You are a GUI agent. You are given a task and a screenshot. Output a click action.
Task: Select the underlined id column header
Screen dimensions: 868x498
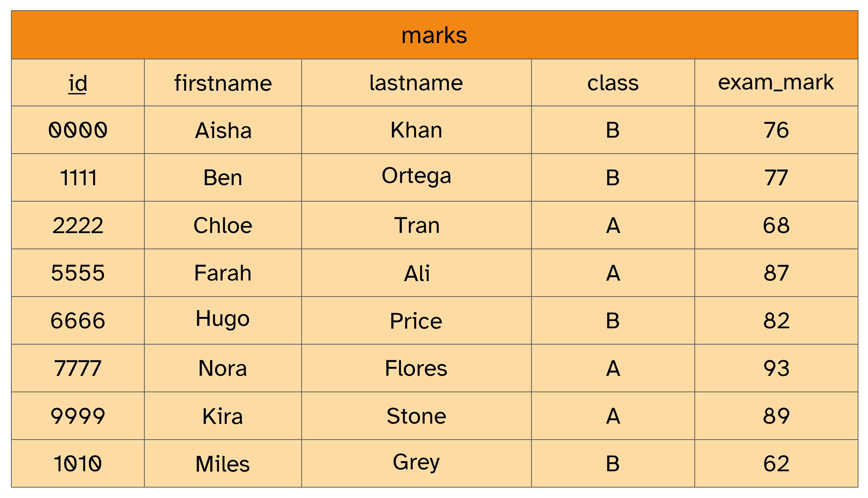tap(78, 83)
